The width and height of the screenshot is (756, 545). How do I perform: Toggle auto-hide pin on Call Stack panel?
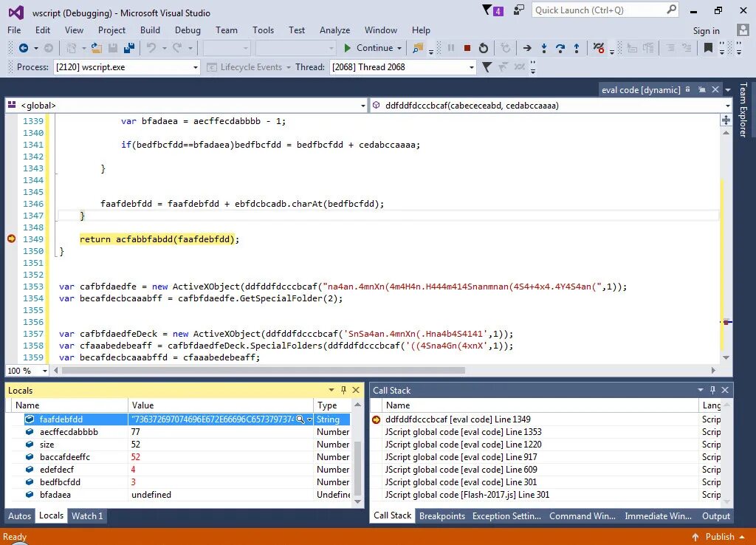(712, 390)
